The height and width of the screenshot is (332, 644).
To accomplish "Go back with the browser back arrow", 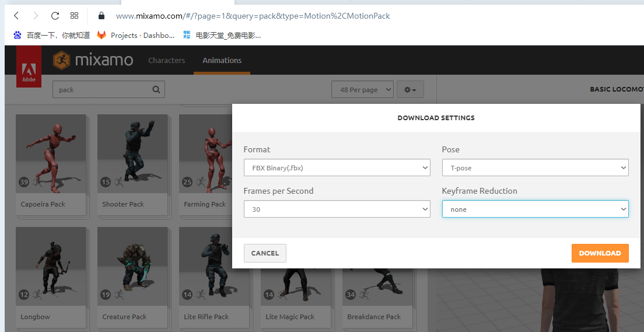I will pos(16,16).
